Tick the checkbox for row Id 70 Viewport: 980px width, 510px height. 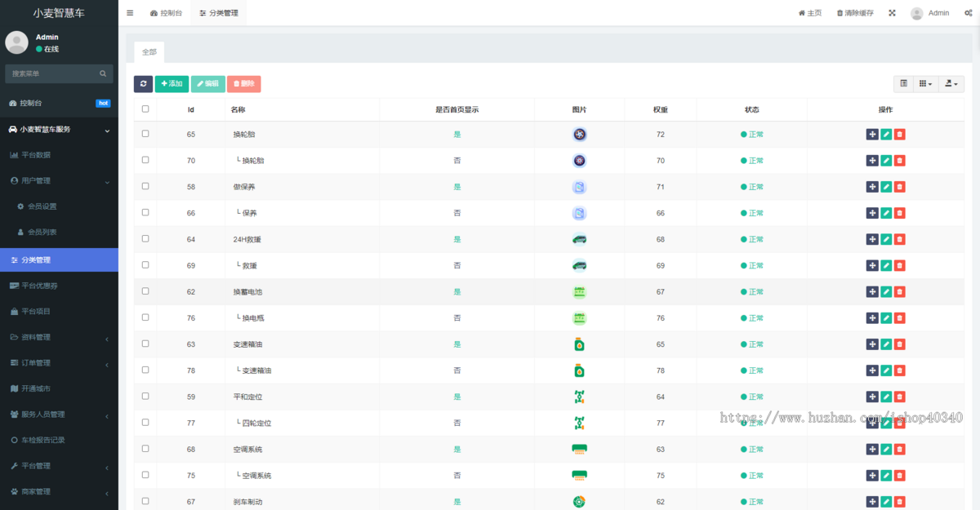pos(145,160)
